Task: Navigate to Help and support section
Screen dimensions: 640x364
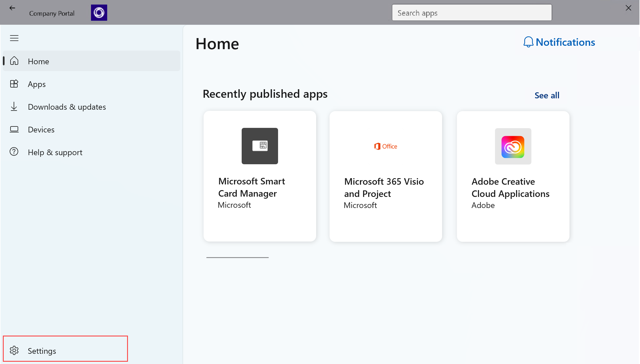Action: (55, 152)
